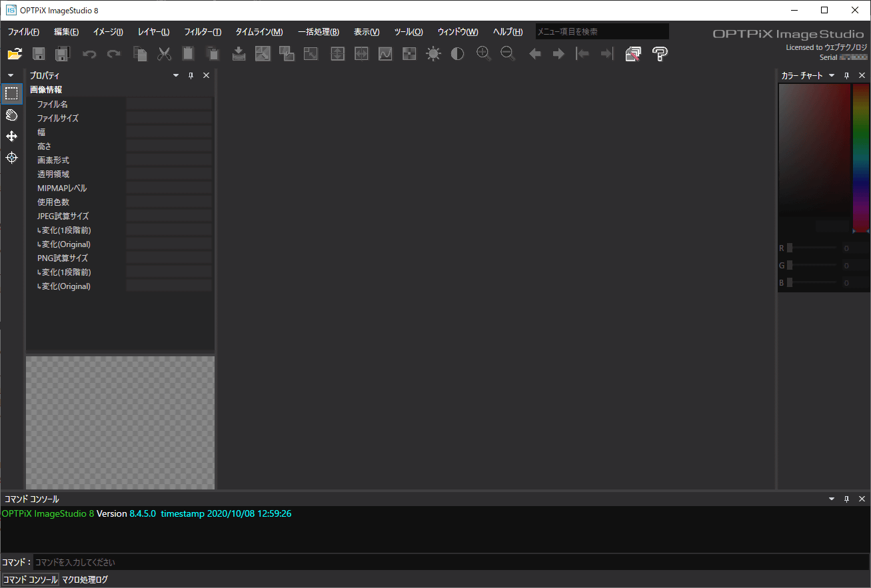This screenshot has width=871, height=588.
Task: Click the scissors cut icon
Action: [x=164, y=54]
